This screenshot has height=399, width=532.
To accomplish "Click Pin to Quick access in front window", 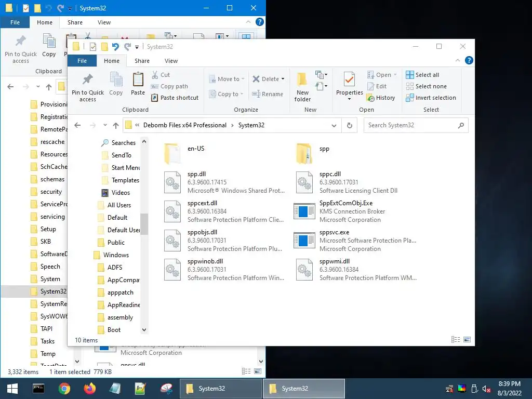I will click(x=87, y=87).
